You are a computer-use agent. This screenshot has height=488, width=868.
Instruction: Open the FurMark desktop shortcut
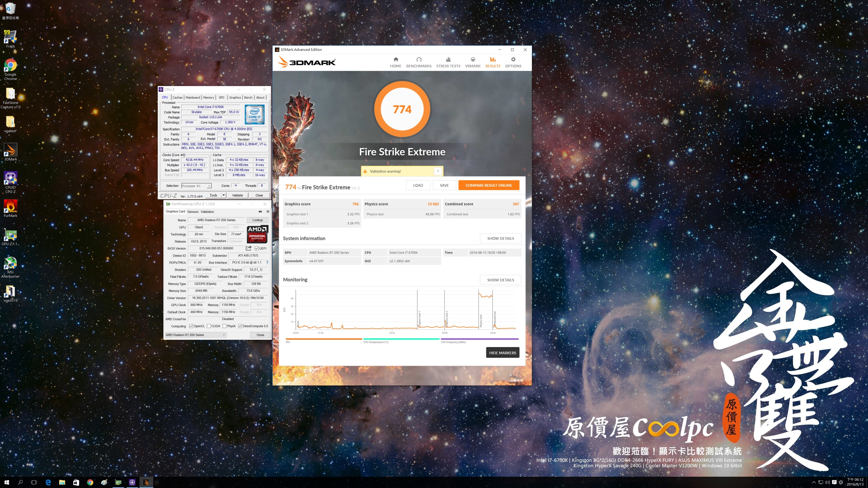coord(10,209)
